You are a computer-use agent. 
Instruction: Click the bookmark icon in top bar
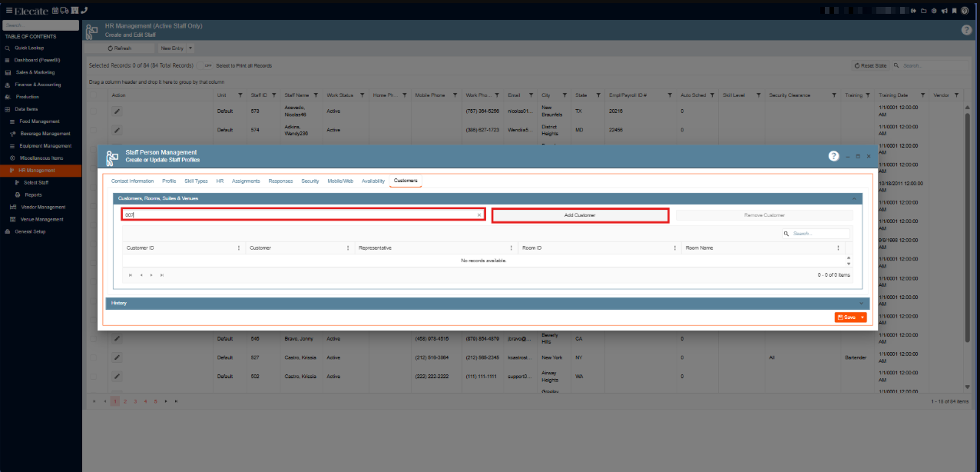[954, 11]
